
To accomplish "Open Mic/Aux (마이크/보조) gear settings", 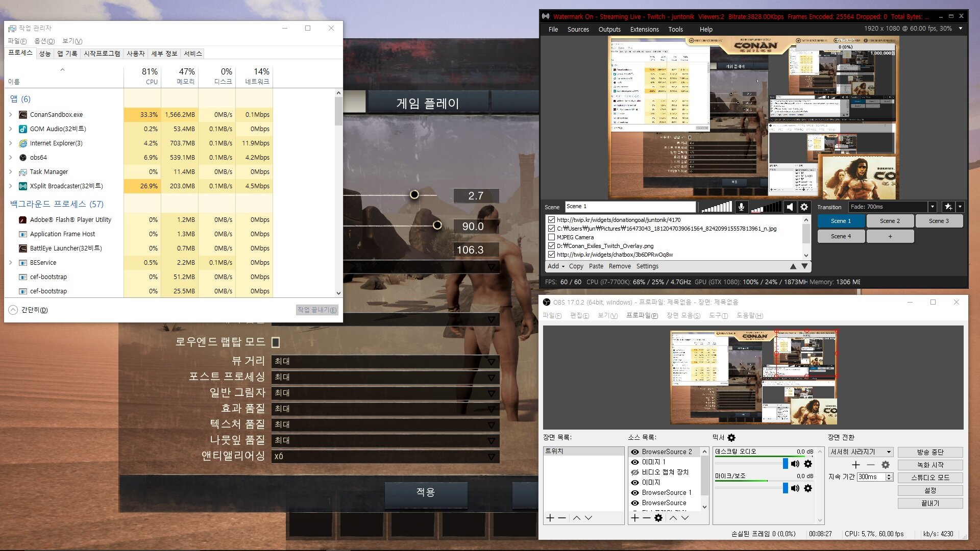I will 808,488.
